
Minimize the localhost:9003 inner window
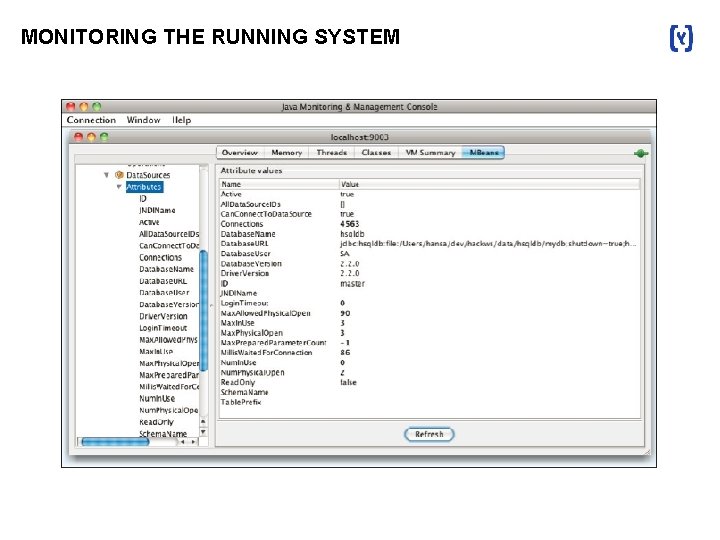pos(91,137)
